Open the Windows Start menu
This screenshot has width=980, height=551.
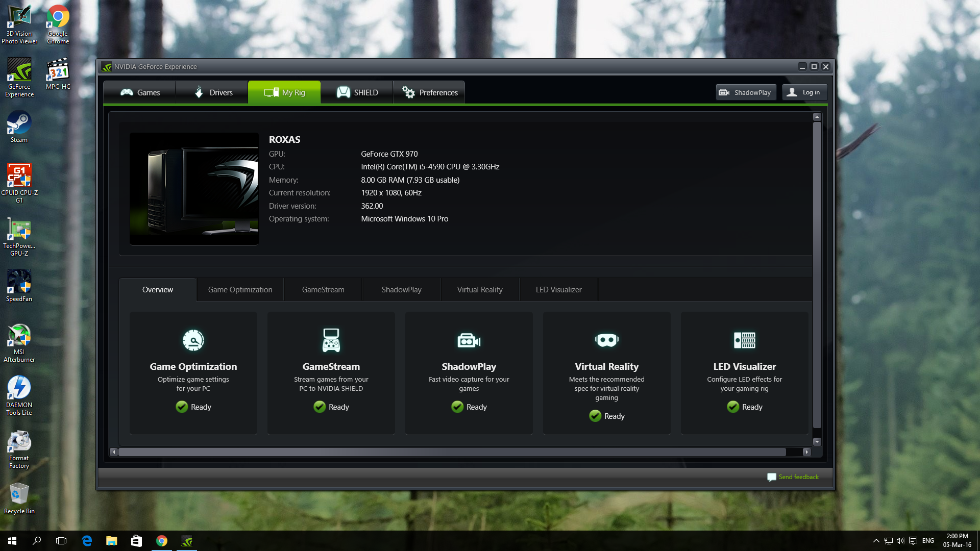click(x=12, y=541)
